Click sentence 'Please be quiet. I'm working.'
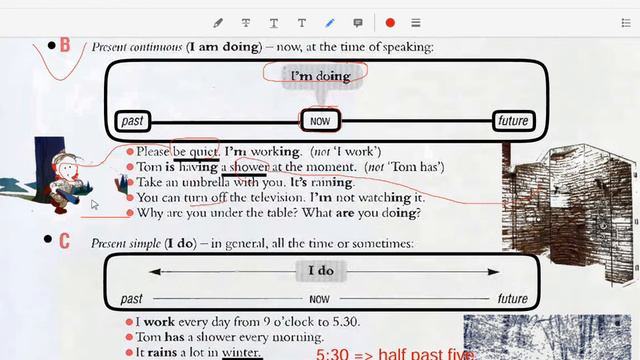Image resolution: width=640 pixels, height=360 pixels. tap(219, 152)
